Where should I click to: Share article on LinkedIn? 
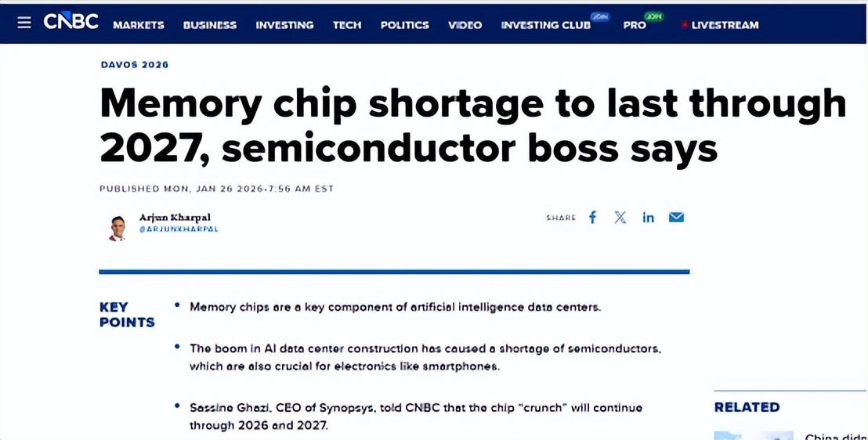(x=648, y=218)
